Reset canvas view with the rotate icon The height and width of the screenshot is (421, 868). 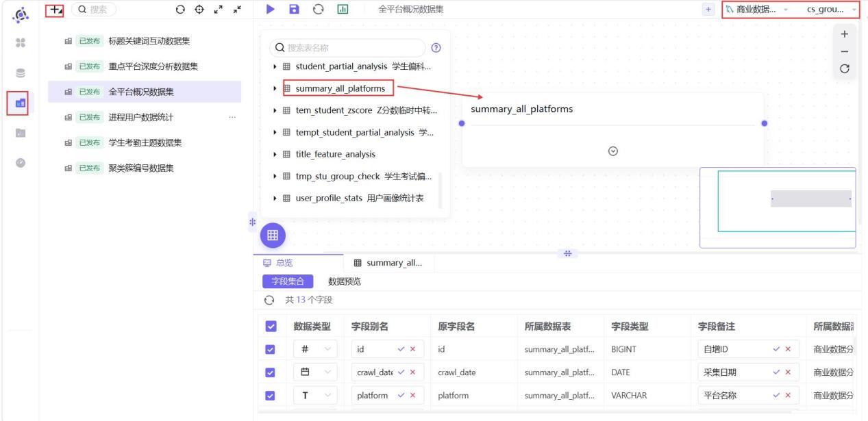pos(844,68)
